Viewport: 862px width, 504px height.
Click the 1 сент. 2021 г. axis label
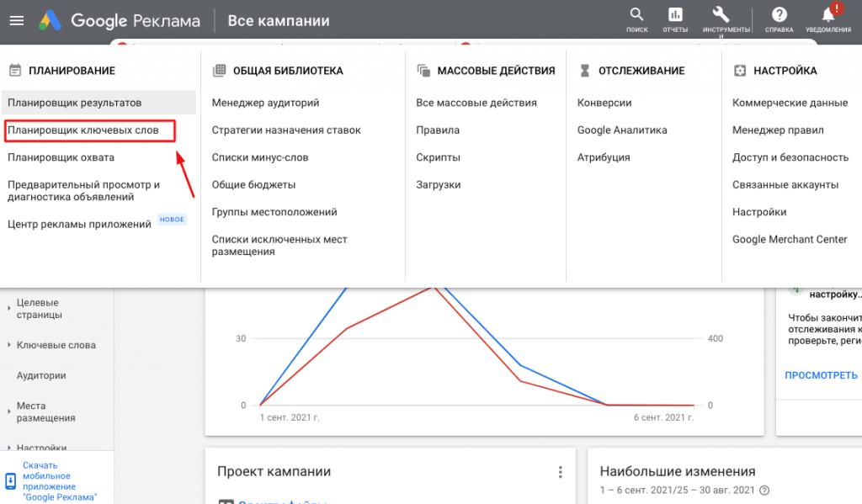click(290, 417)
